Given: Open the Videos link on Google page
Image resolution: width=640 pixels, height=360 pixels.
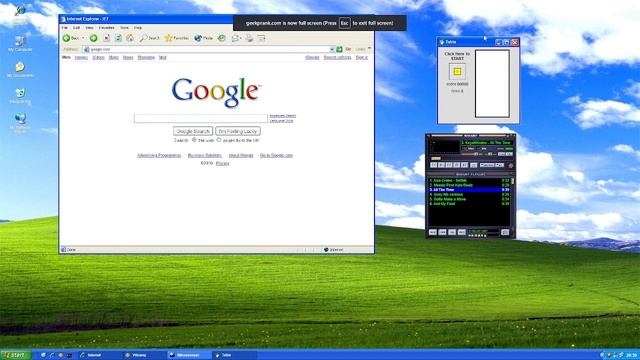Looking at the screenshot, I should (98, 58).
